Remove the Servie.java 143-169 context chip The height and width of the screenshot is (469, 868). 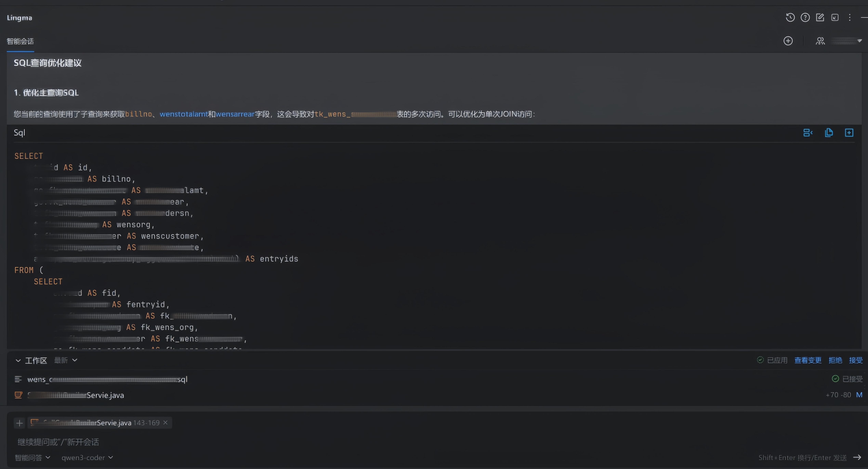click(x=166, y=422)
